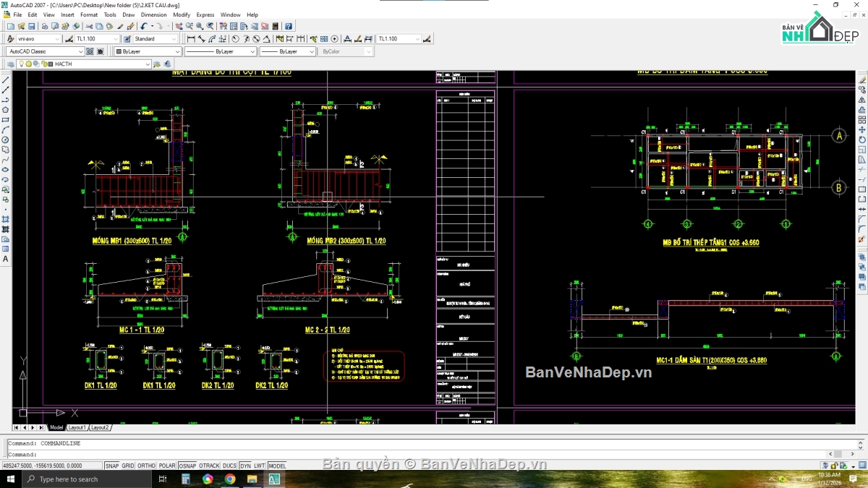Toggle SNAP mode in status bar

(x=111, y=466)
